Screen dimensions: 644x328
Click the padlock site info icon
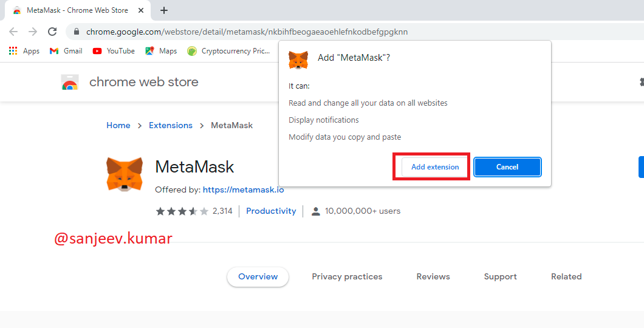click(76, 32)
